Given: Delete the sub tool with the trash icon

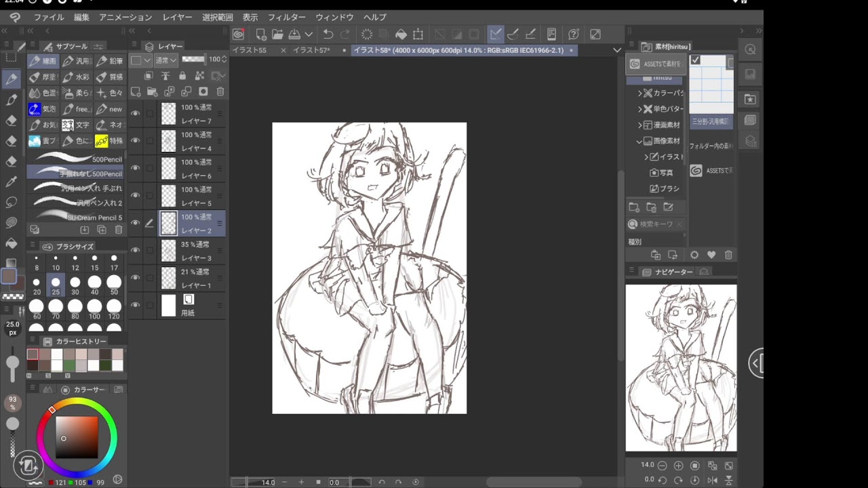Looking at the screenshot, I should 119,230.
